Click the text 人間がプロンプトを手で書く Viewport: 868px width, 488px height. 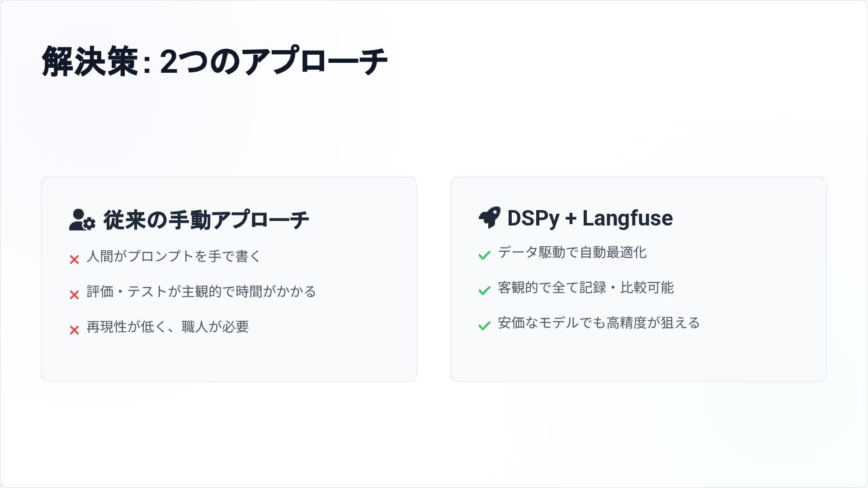[x=174, y=256]
